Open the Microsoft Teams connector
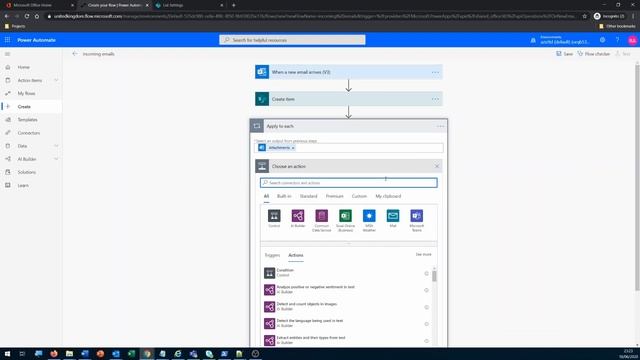This screenshot has width=640, height=360. (416, 216)
